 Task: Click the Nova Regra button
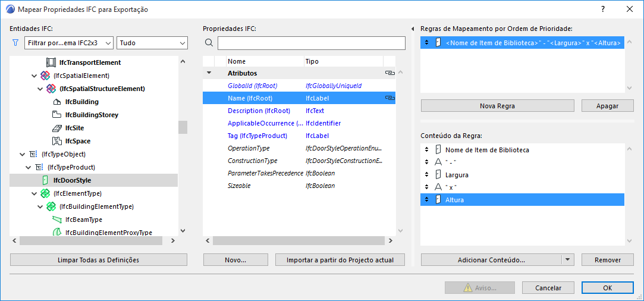click(497, 106)
